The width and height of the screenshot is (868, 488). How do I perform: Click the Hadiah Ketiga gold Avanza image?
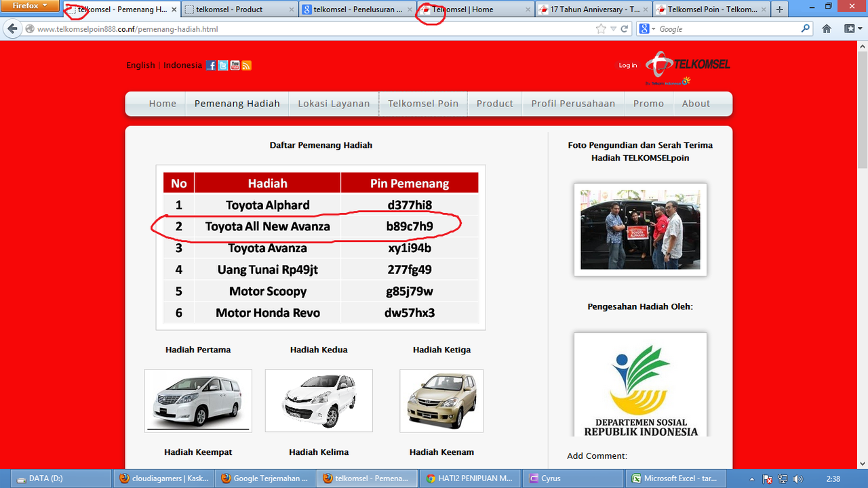[x=441, y=401]
